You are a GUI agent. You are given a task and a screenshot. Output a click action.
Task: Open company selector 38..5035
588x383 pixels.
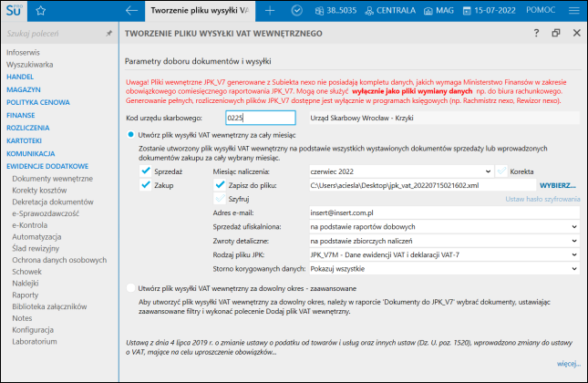pyautogui.click(x=335, y=11)
